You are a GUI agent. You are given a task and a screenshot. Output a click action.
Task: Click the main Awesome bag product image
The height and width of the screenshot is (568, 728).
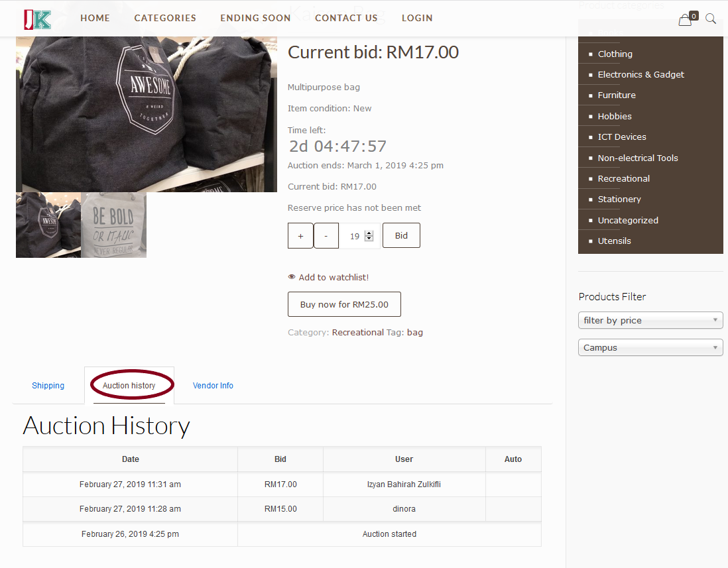(147, 114)
